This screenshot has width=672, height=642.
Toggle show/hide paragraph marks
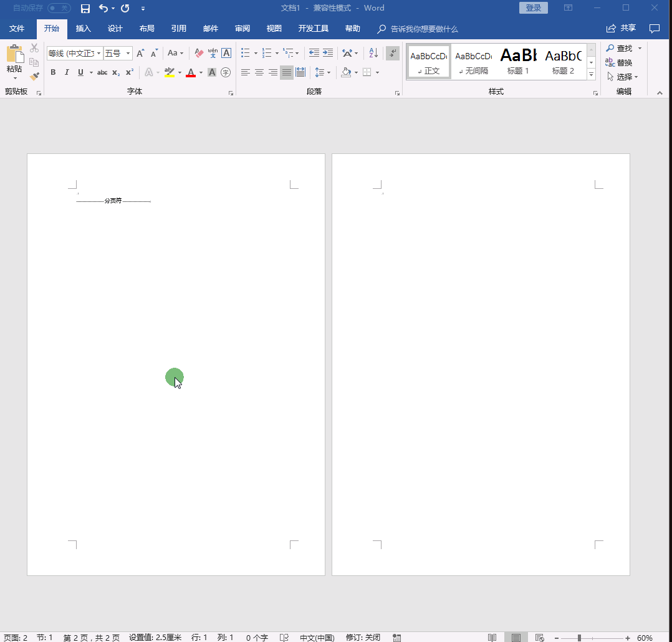tap(393, 54)
